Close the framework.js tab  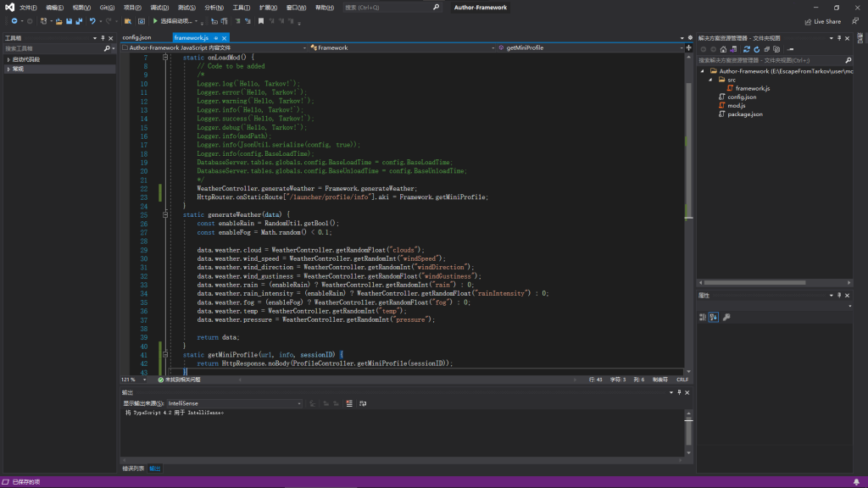coord(224,38)
